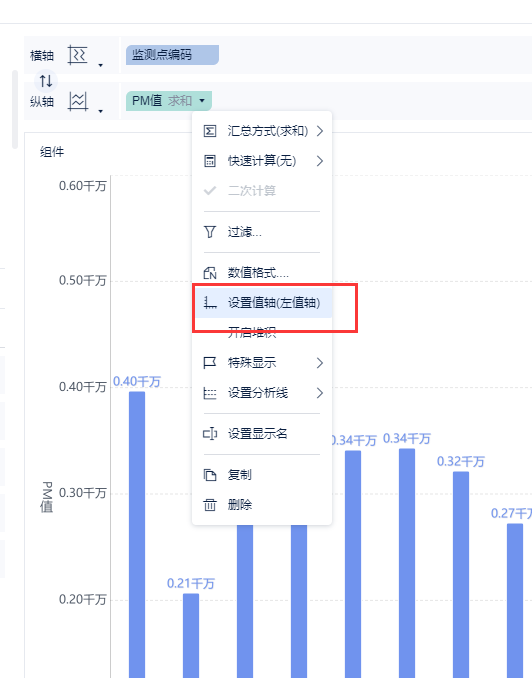Select 设置值轴(左值轴) option
This screenshot has height=678, width=532.
pos(262,303)
